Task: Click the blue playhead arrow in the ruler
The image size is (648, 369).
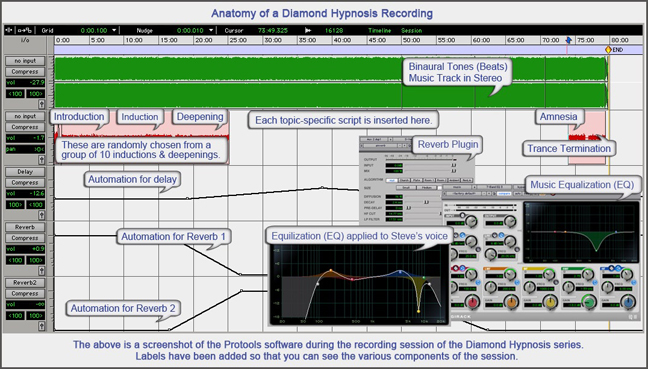Action: tap(569, 40)
